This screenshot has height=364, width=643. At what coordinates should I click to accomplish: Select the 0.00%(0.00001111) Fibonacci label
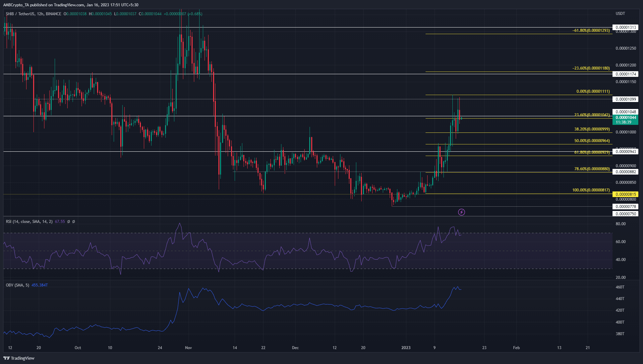(593, 91)
